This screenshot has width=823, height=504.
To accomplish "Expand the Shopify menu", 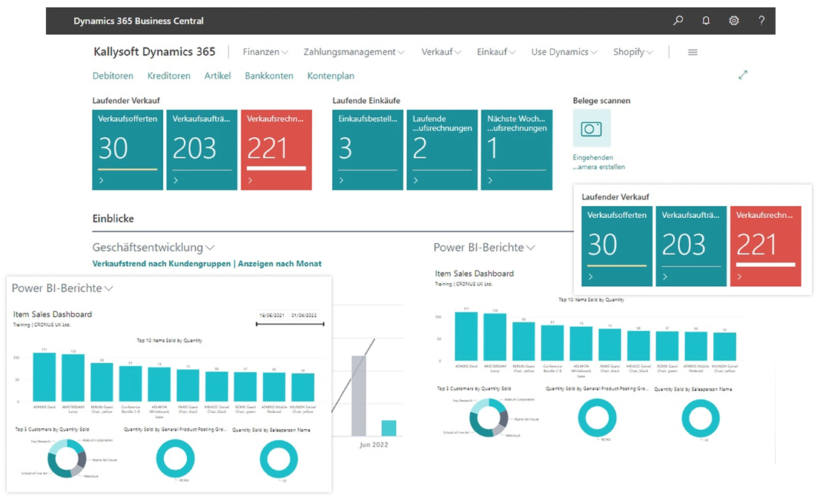I will pyautogui.click(x=633, y=52).
